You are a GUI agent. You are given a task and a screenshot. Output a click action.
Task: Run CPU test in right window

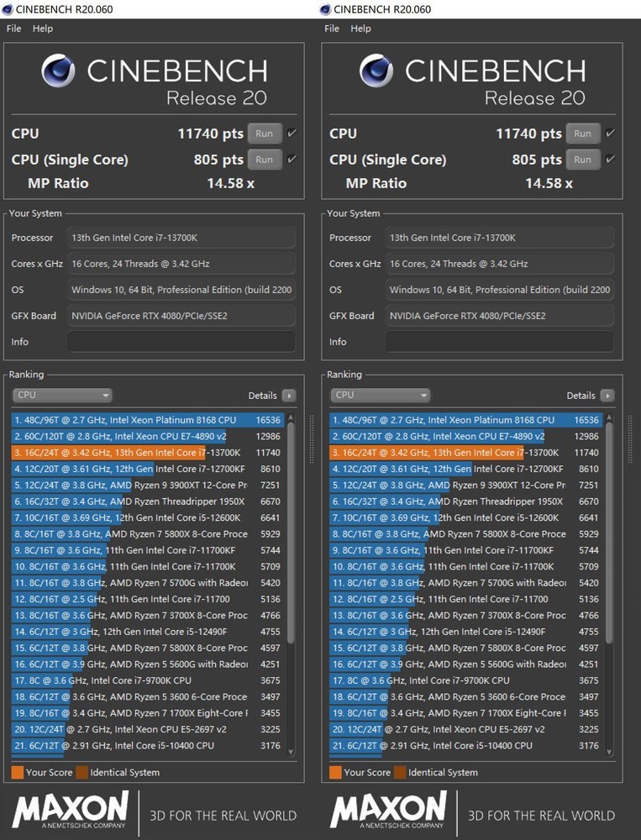pyautogui.click(x=582, y=134)
